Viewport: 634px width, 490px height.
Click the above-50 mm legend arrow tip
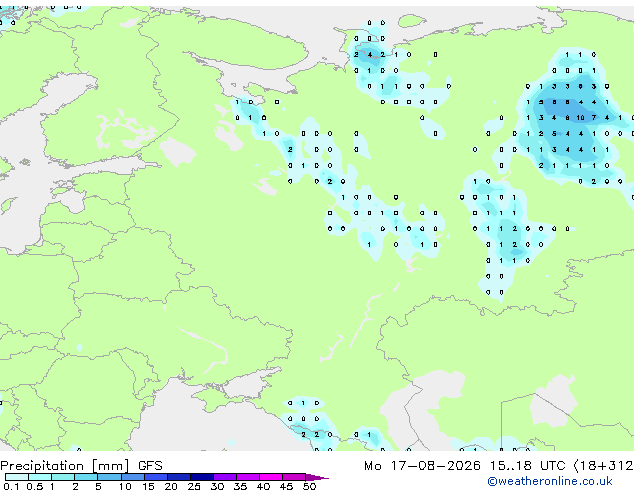coord(317,477)
